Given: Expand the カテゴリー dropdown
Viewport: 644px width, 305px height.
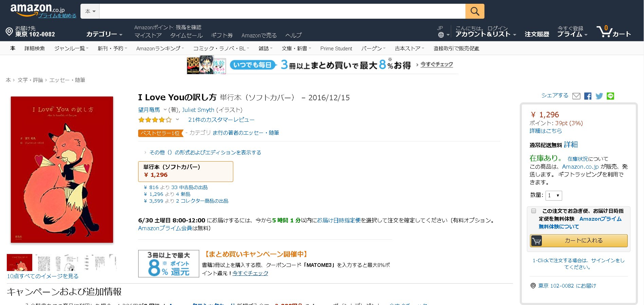Looking at the screenshot, I should [x=104, y=34].
